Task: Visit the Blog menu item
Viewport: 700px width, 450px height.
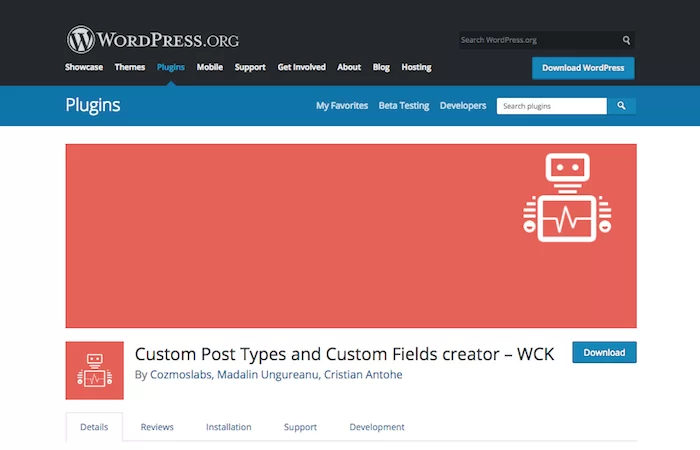Action: click(x=381, y=67)
